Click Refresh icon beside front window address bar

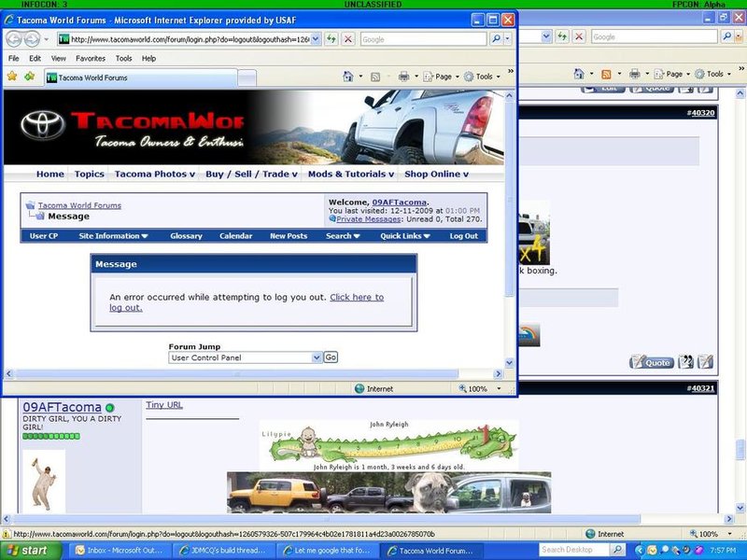pyautogui.click(x=331, y=39)
